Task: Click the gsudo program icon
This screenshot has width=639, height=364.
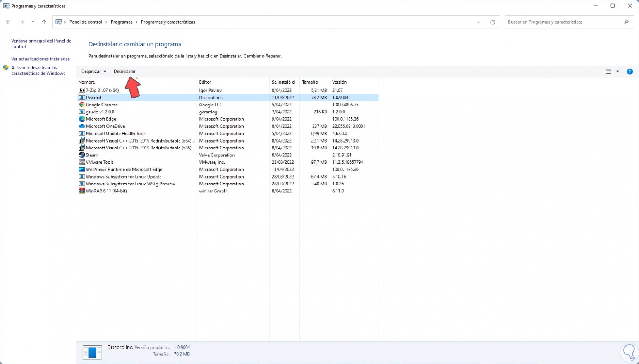Action: click(82, 112)
